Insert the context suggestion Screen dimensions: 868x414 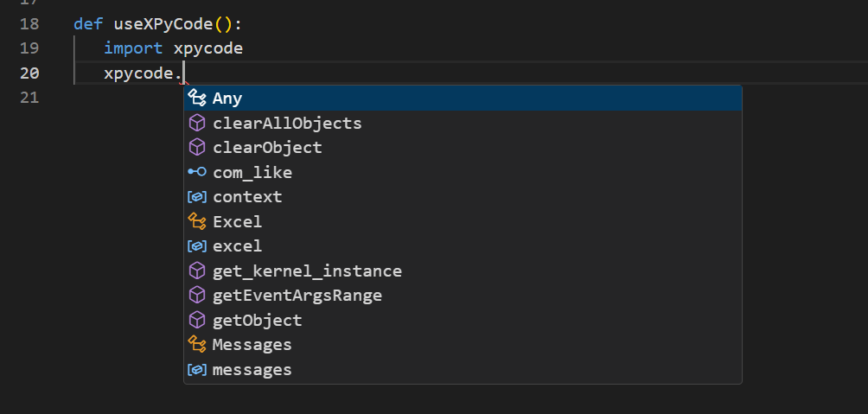pyautogui.click(x=247, y=197)
